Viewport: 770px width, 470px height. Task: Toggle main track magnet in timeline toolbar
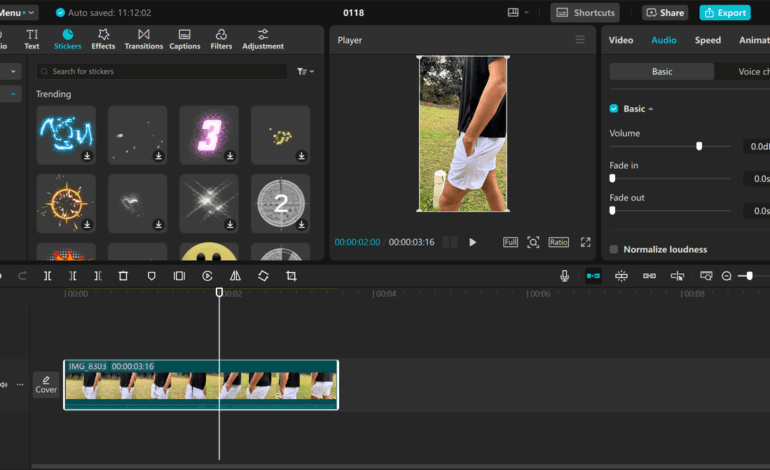(x=593, y=276)
